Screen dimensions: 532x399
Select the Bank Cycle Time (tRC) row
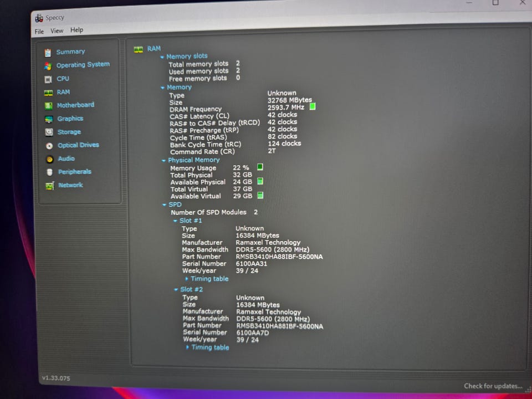pos(236,144)
